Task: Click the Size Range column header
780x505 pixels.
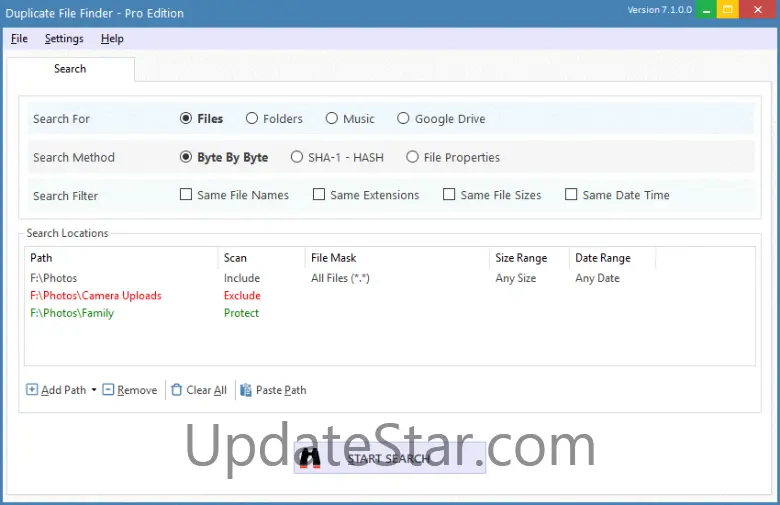Action: (x=529, y=258)
